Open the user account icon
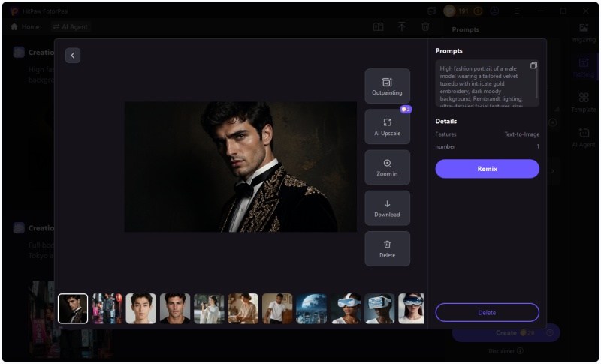Screen dimensions: 601x364 point(495,11)
